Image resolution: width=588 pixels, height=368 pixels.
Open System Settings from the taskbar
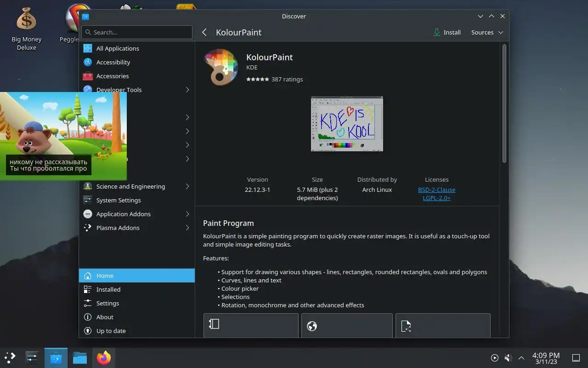point(32,357)
